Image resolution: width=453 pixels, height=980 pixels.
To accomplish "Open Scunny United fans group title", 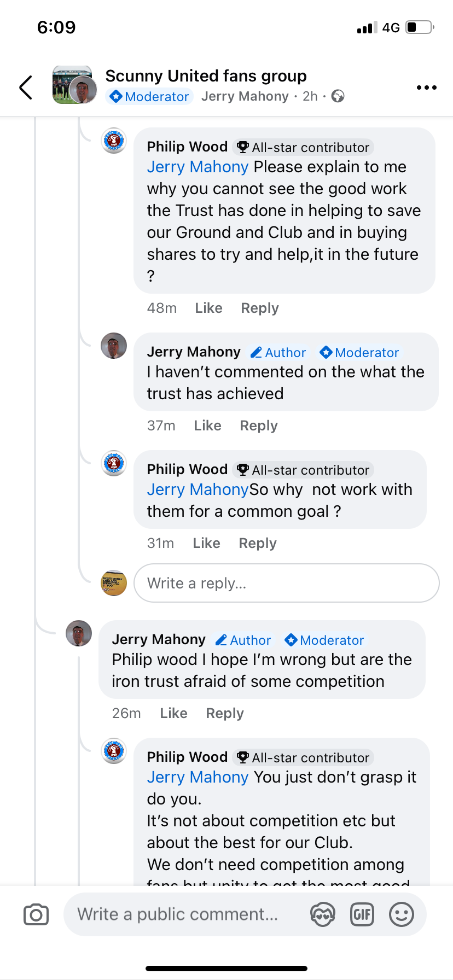I will [206, 76].
